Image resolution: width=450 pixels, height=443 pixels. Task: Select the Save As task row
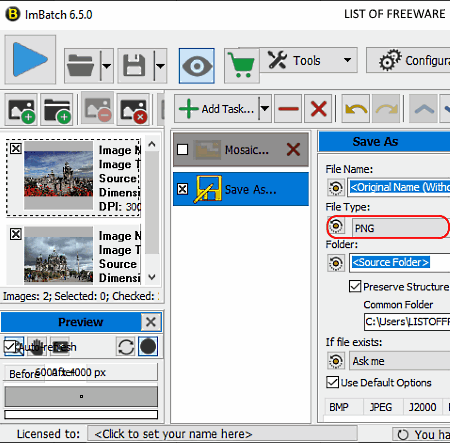coord(241,189)
